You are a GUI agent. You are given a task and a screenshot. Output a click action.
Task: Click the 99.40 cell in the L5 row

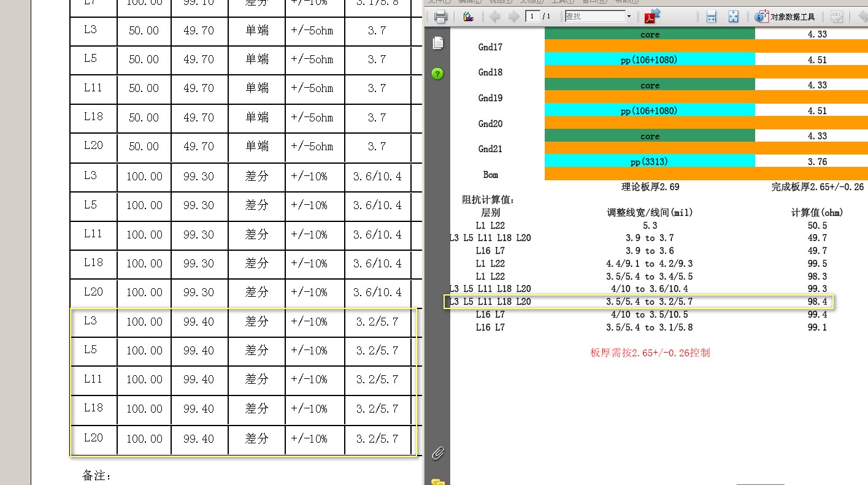pyautogui.click(x=199, y=351)
